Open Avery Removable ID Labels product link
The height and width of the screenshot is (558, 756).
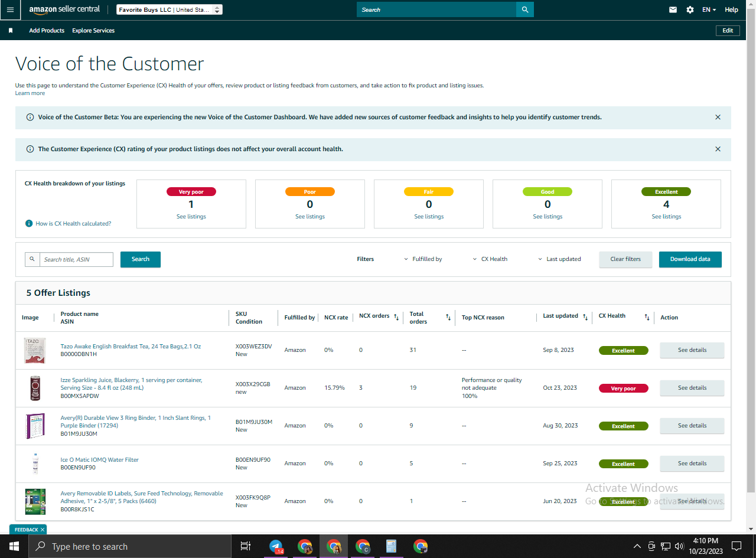tap(142, 497)
